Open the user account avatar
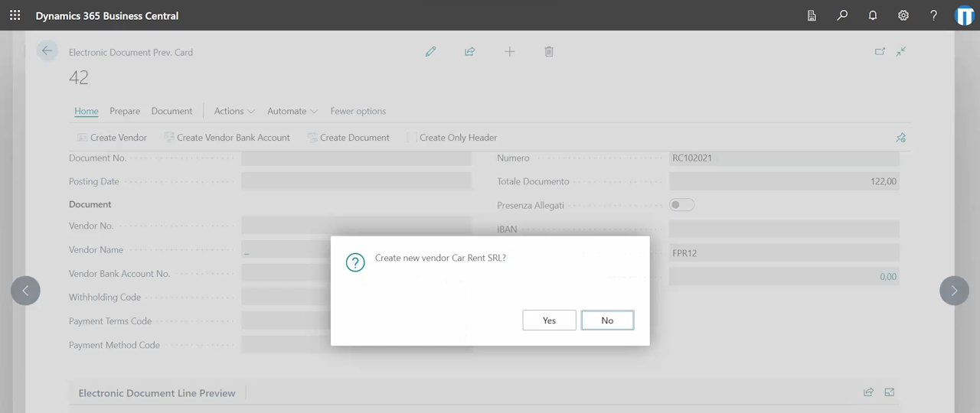The height and width of the screenshot is (413, 980). pyautogui.click(x=965, y=15)
